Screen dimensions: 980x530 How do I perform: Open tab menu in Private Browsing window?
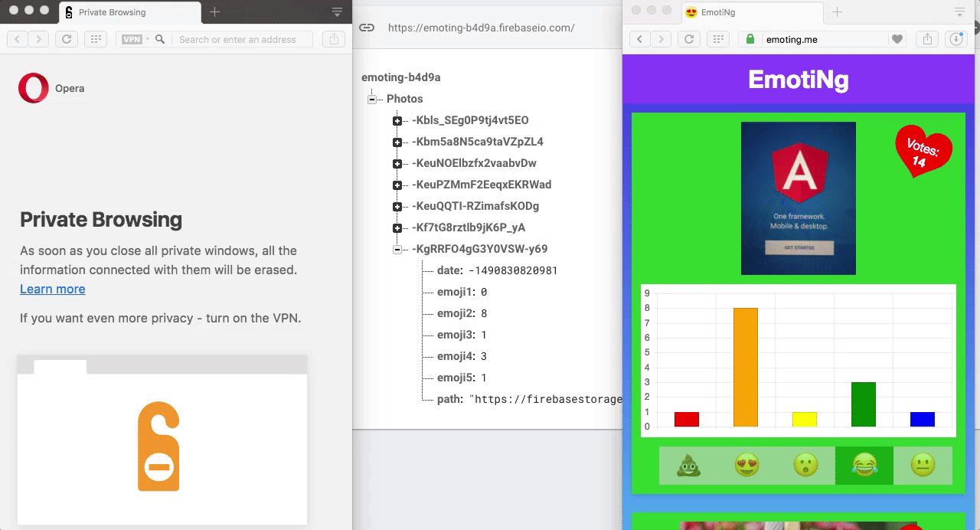[337, 12]
